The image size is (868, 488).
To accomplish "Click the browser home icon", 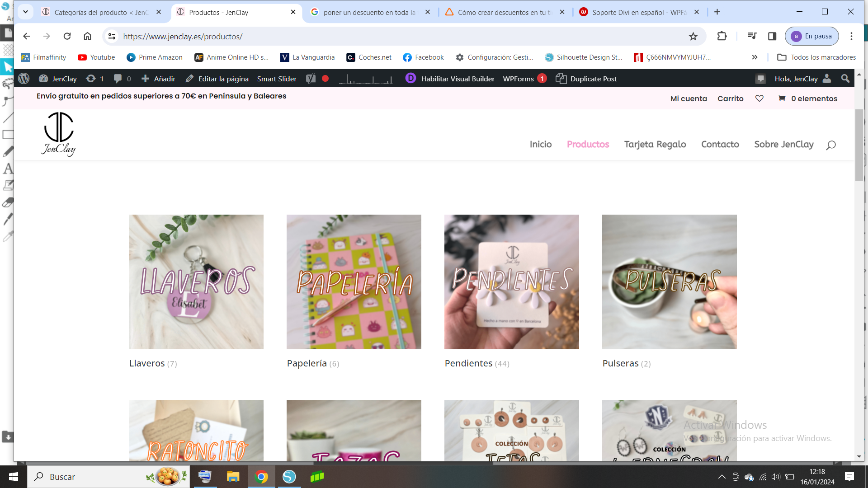I will click(87, 36).
